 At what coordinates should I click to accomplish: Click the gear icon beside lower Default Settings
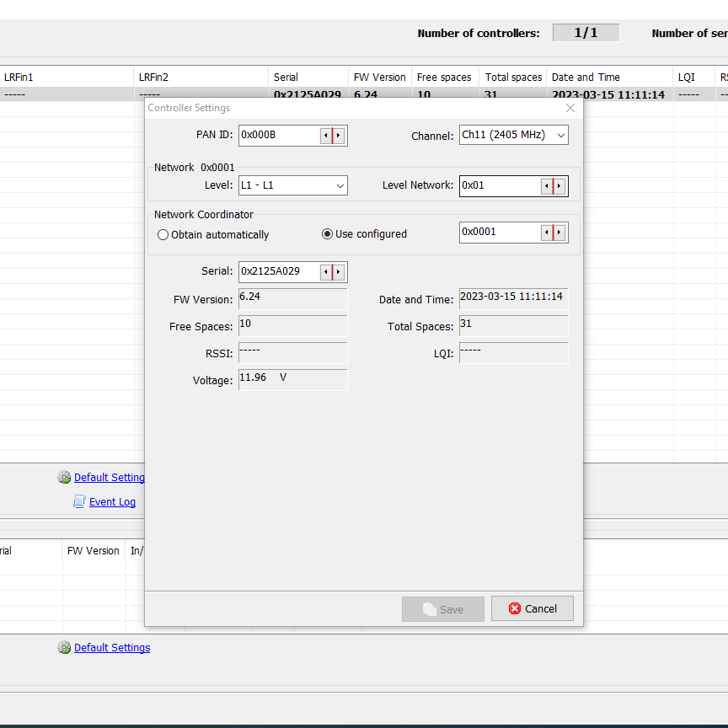(x=64, y=648)
